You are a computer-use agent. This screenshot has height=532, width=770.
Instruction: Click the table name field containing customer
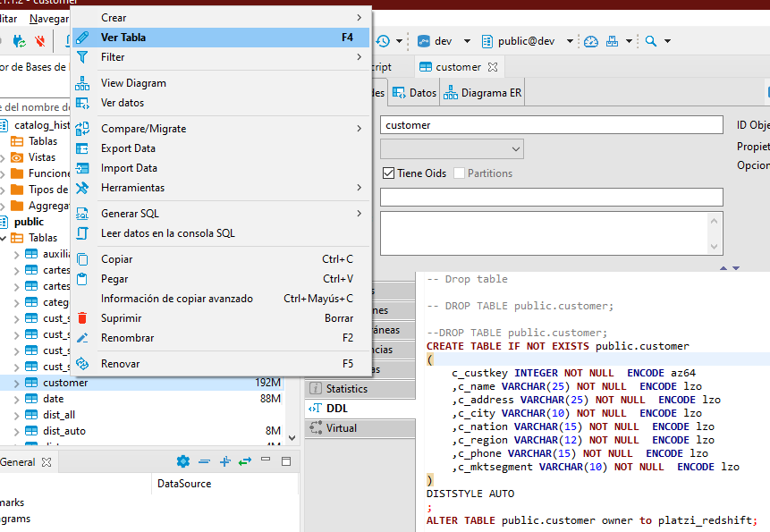tap(552, 124)
